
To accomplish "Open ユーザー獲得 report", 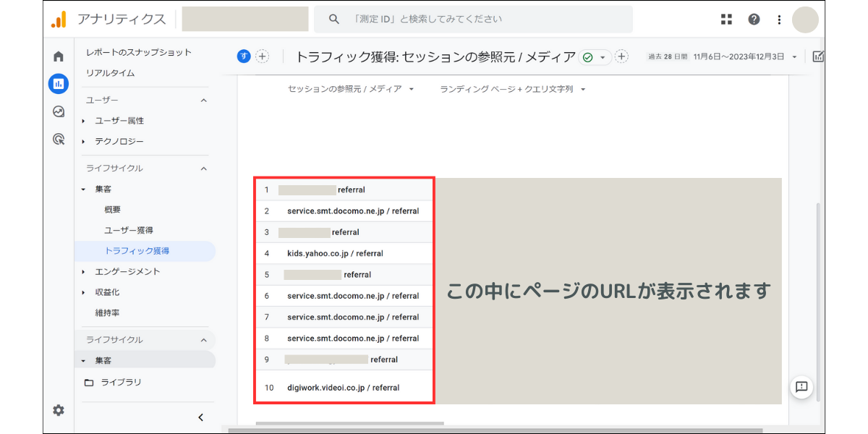I will coord(129,230).
